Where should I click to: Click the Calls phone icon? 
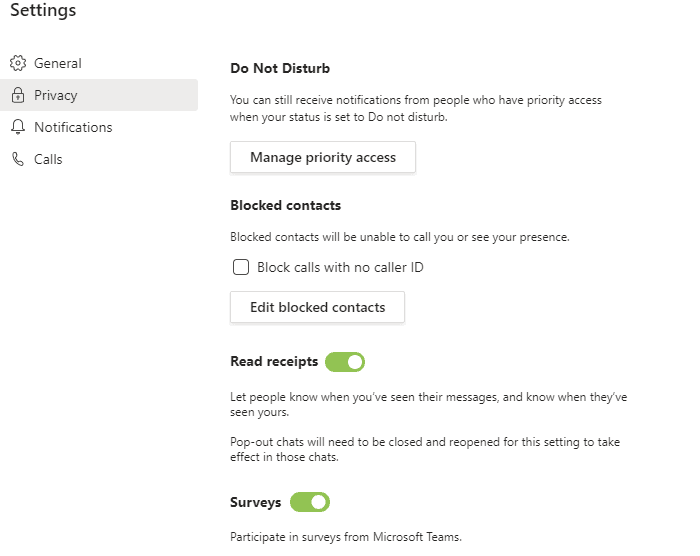[18, 159]
